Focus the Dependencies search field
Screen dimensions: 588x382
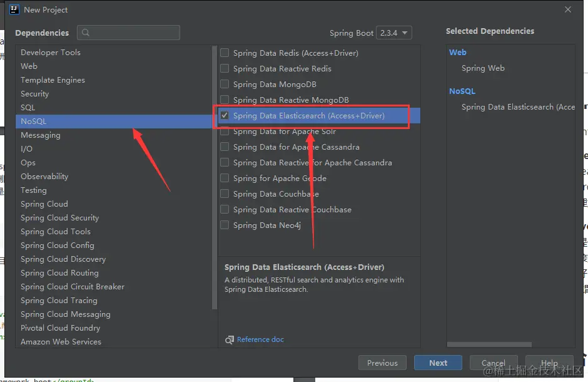coord(129,33)
